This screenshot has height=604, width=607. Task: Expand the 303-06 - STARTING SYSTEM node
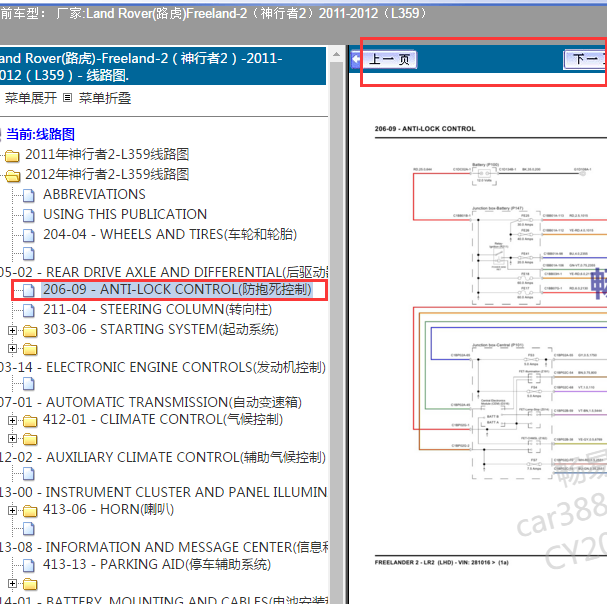(x=12, y=330)
